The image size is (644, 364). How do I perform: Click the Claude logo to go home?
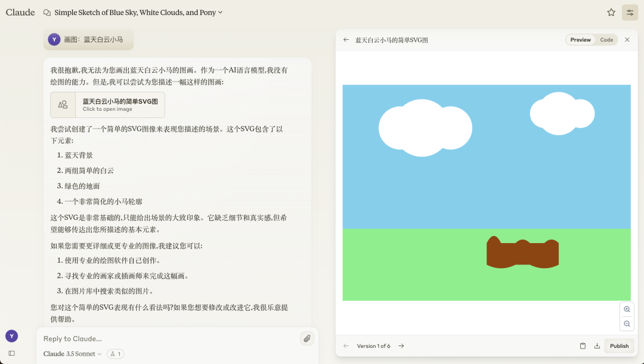pos(20,12)
